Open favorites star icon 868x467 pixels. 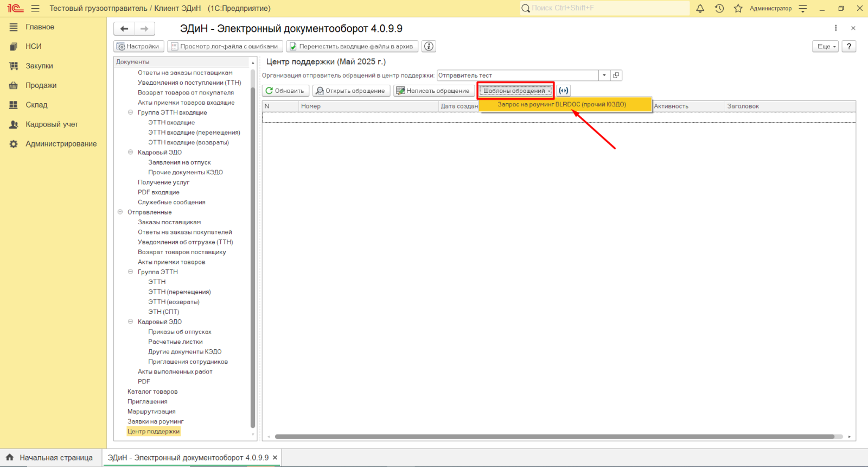(738, 8)
